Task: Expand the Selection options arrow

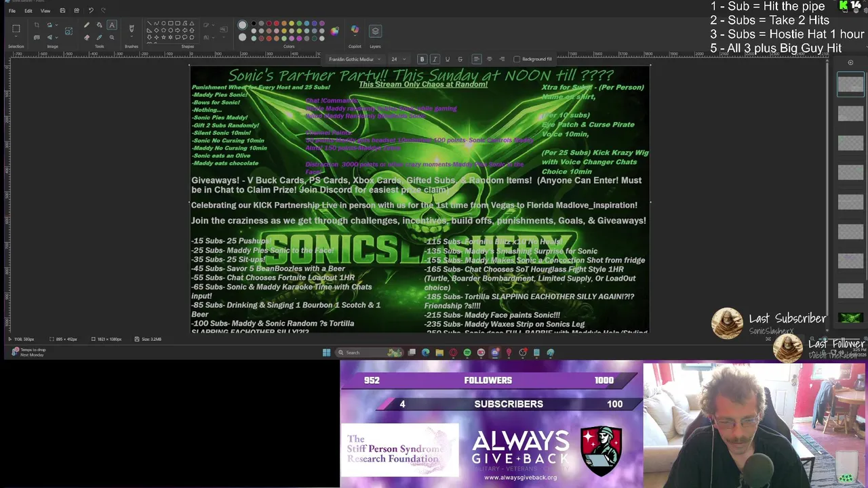Action: (16, 36)
